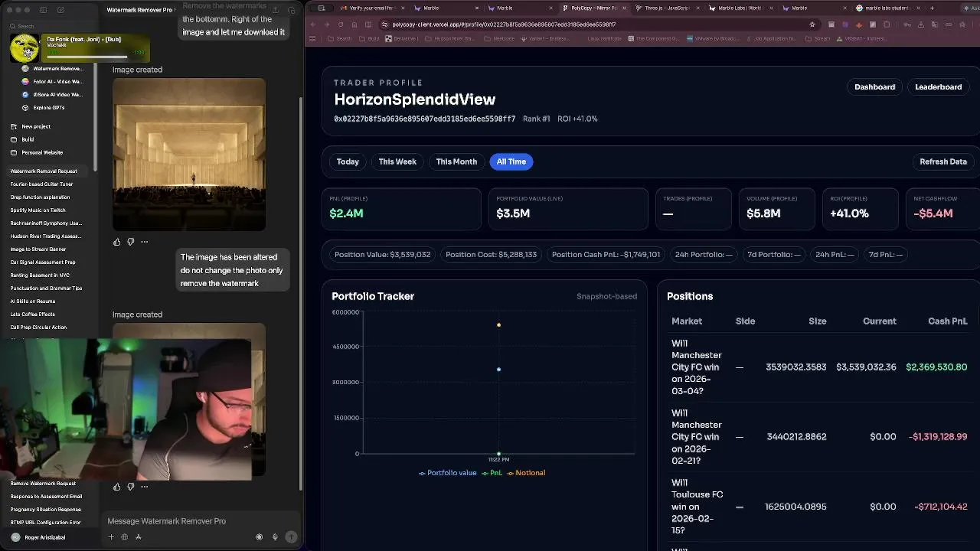The height and width of the screenshot is (551, 980).
Task: Click the ChatGPT conversation scrollbar
Action: pyautogui.click(x=301, y=295)
